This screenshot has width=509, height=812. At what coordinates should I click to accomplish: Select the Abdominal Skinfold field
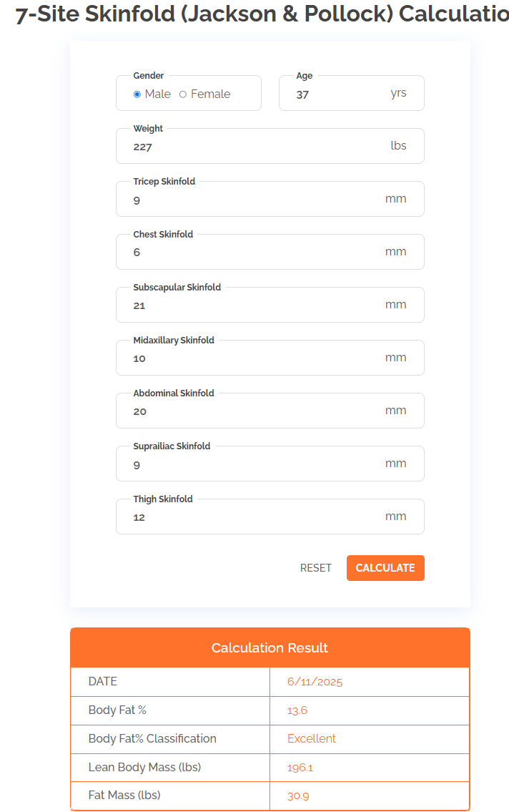[x=270, y=411]
